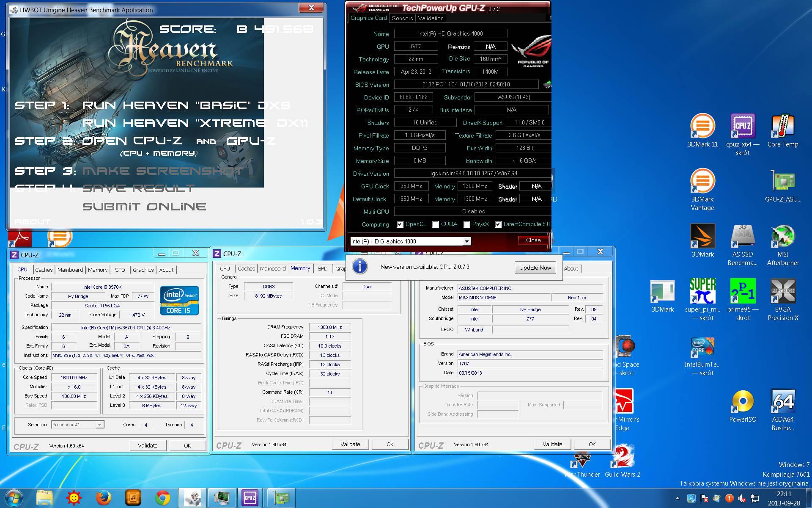This screenshot has height=508, width=812.
Task: Click the Windows Start orb
Action: tap(14, 497)
